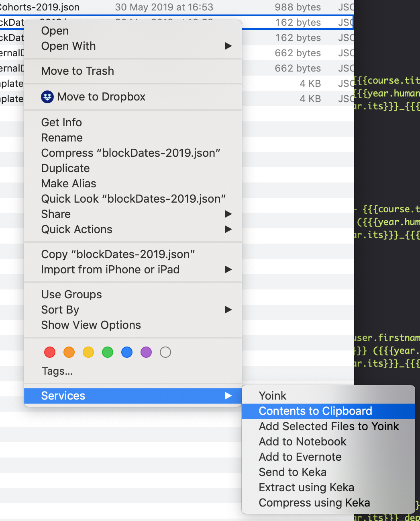The width and height of the screenshot is (420, 521).
Task: Choose Move to Dropbox
Action: [x=133, y=96]
